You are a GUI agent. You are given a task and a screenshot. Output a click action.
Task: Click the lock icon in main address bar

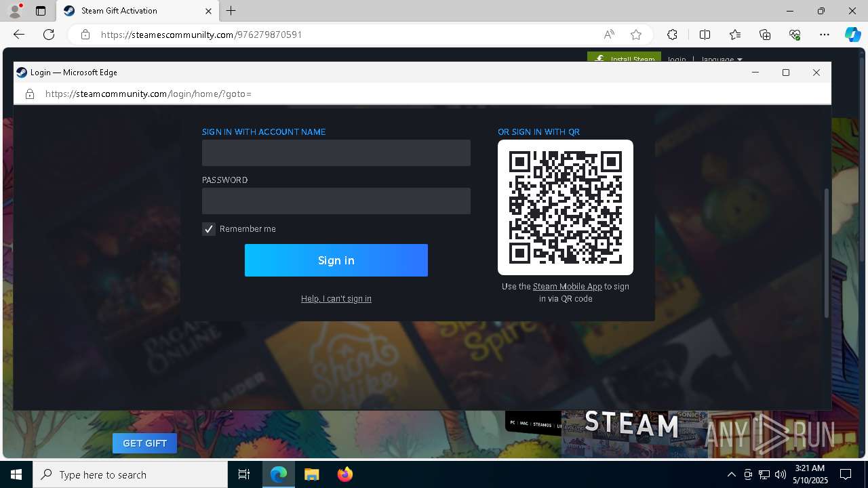[85, 35]
